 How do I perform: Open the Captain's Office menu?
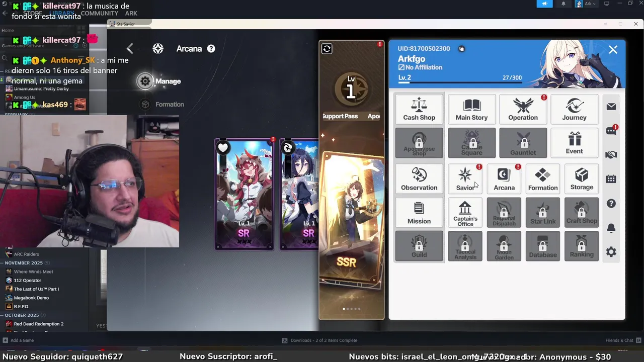point(465,212)
